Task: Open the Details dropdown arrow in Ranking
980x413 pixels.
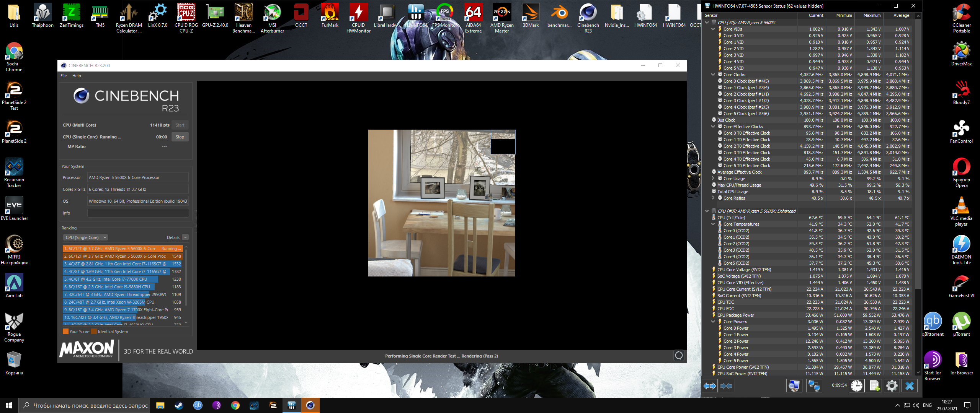Action: tap(185, 237)
